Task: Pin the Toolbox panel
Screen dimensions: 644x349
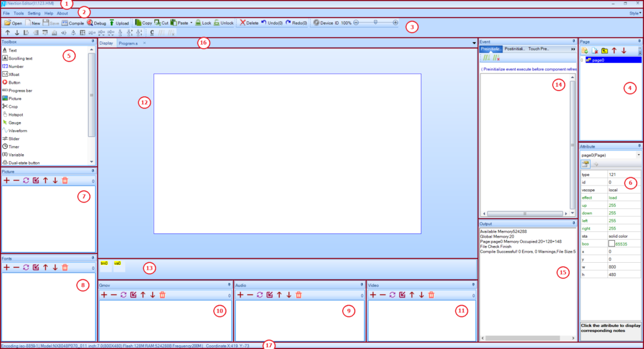Action: pos(92,41)
